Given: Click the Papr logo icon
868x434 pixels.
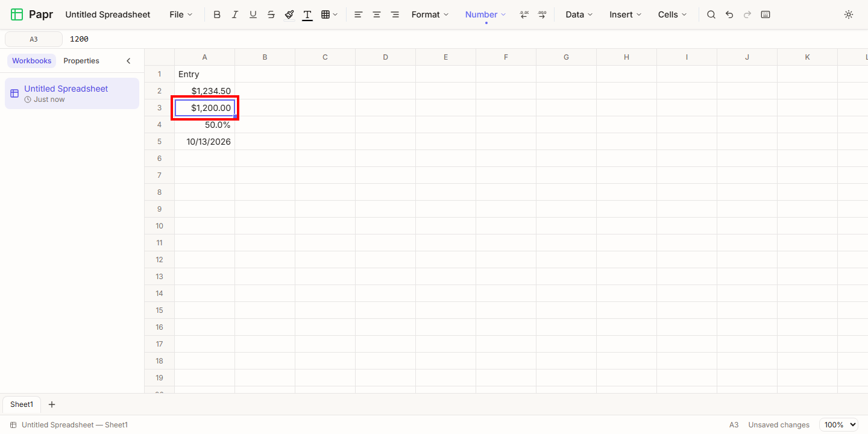Looking at the screenshot, I should click(x=17, y=14).
